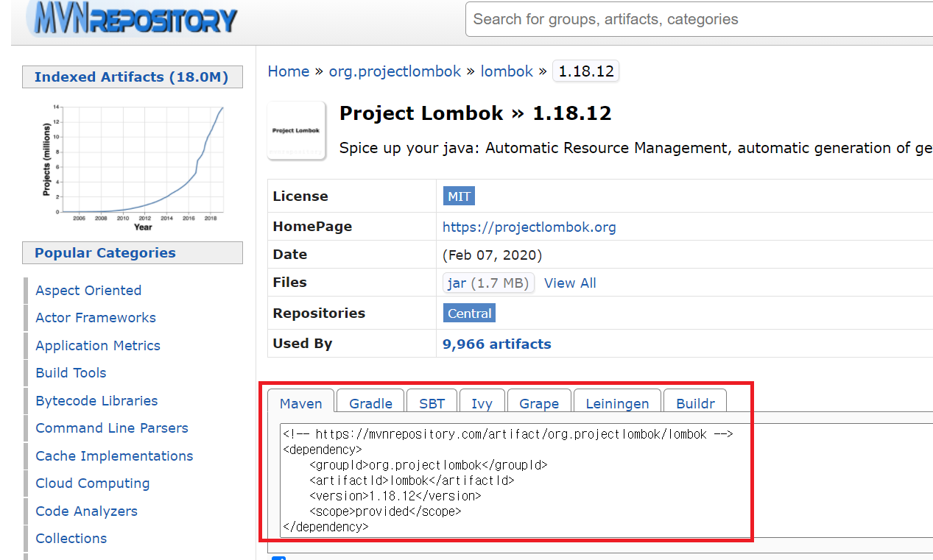Click the Repositories row label

[x=319, y=313]
